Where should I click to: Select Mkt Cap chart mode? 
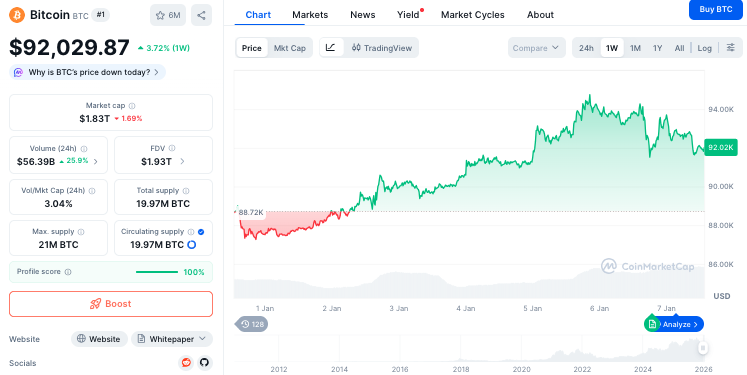[x=290, y=48]
